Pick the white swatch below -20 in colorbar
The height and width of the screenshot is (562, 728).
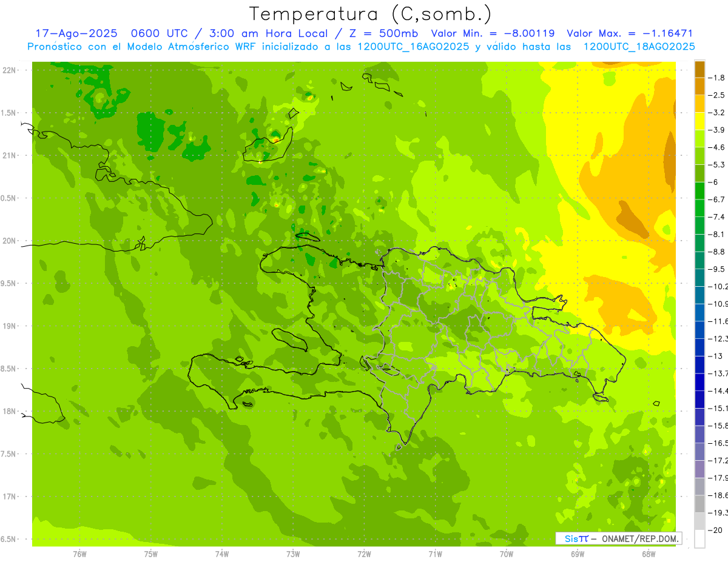(x=699, y=539)
